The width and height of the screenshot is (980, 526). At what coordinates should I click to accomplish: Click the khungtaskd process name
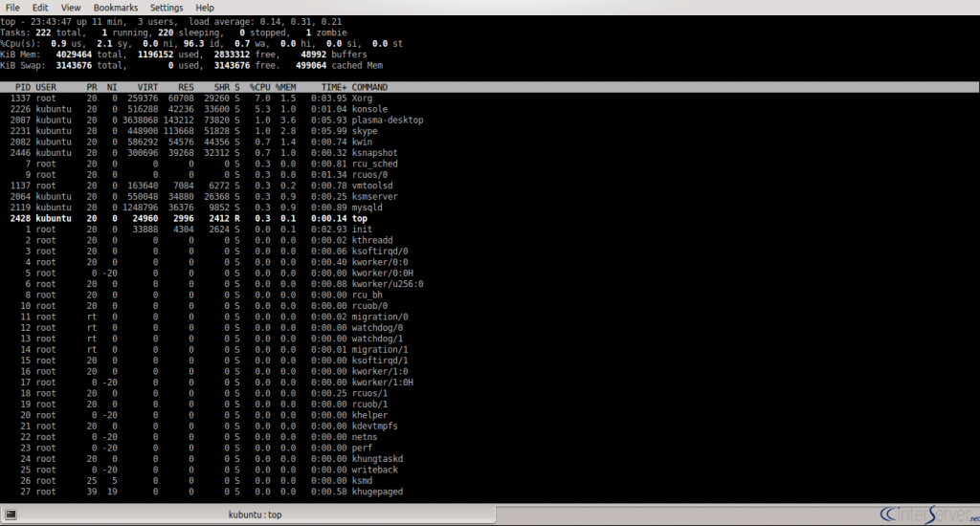(377, 459)
